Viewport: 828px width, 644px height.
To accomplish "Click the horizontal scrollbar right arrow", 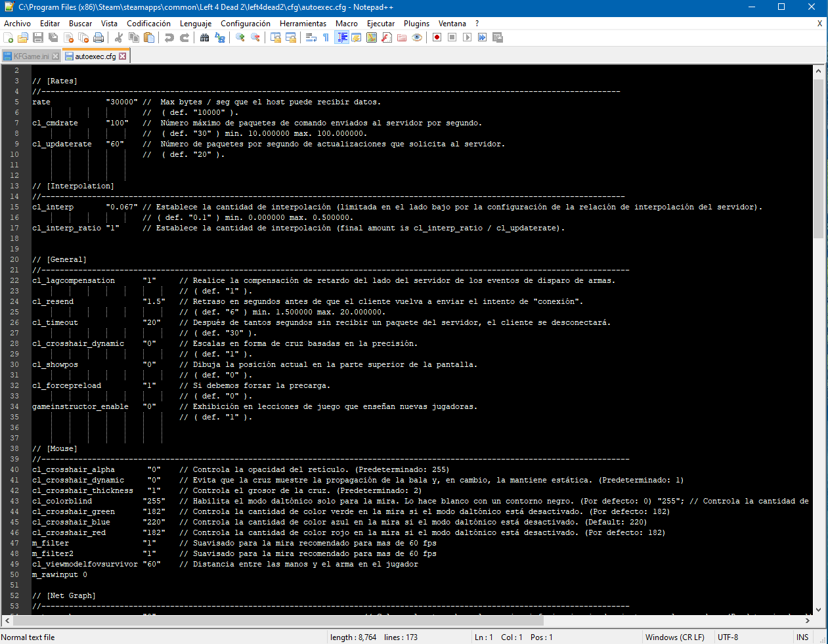I will click(808, 620).
